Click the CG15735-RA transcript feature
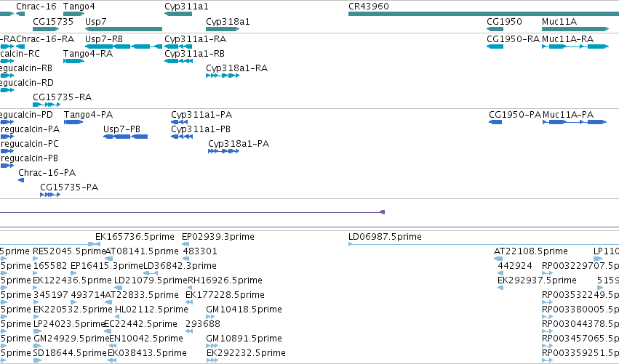 tap(47, 105)
